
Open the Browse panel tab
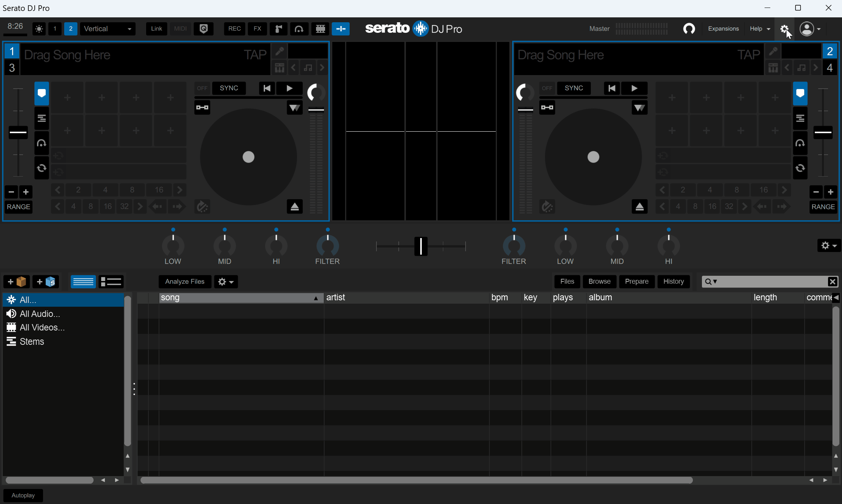[599, 281]
